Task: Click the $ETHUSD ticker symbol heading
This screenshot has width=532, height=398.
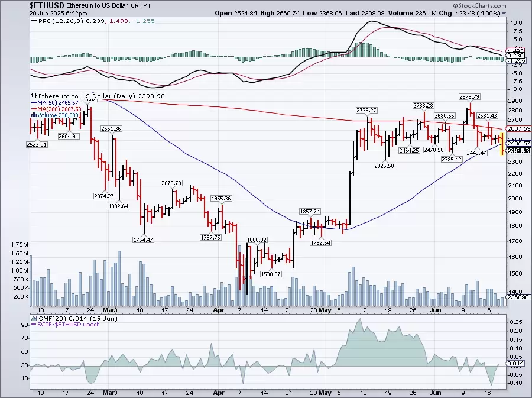Action: point(47,5)
